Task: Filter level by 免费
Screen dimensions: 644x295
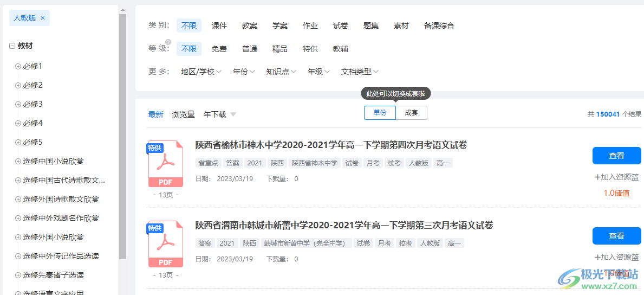Action: (219, 49)
